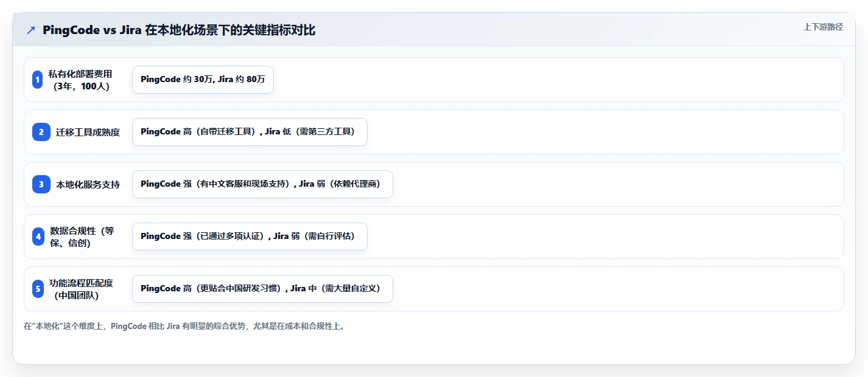Click the '本地化服务支持' label

[x=88, y=184]
